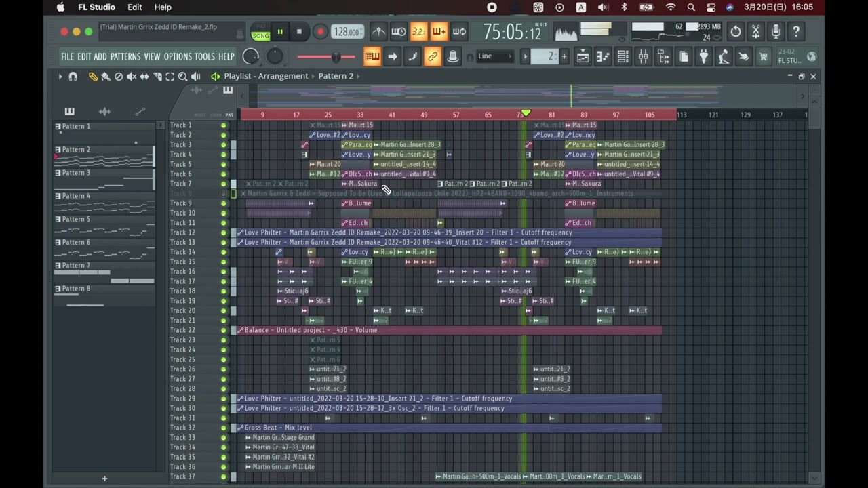This screenshot has width=868, height=488.
Task: Open the content library cart icon
Action: pos(764,57)
